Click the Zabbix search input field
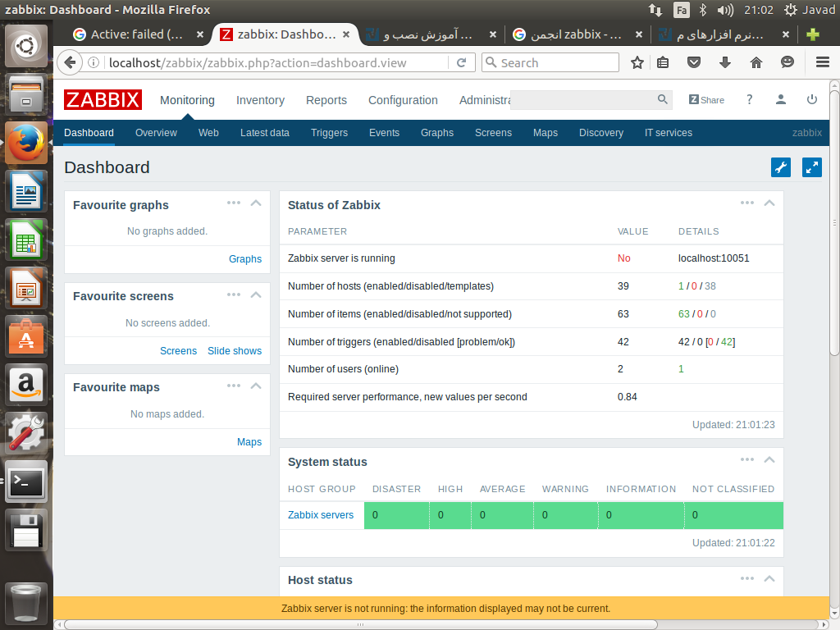Viewport: 840px width, 630px height. coord(582,99)
